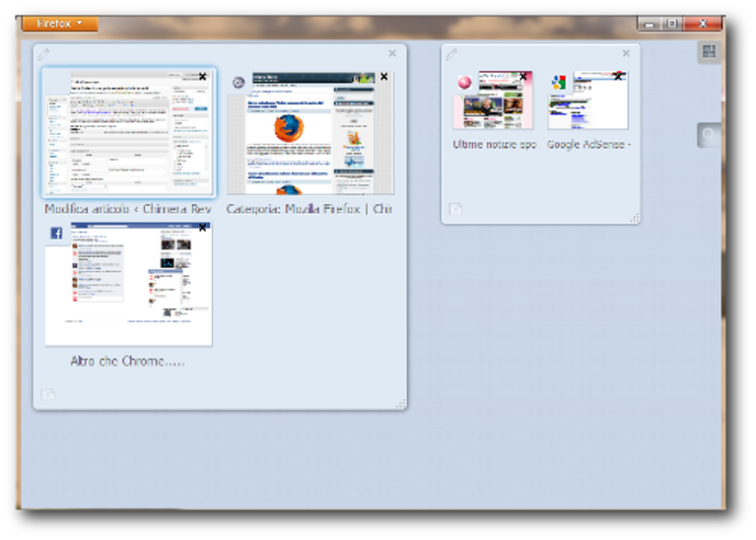Click pencil icon to name the left tab group
This screenshot has width=756, height=540.
[44, 54]
